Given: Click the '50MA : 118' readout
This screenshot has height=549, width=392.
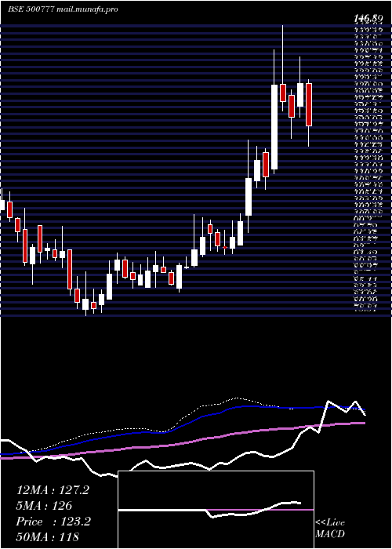Looking at the screenshot, I should [47, 537].
